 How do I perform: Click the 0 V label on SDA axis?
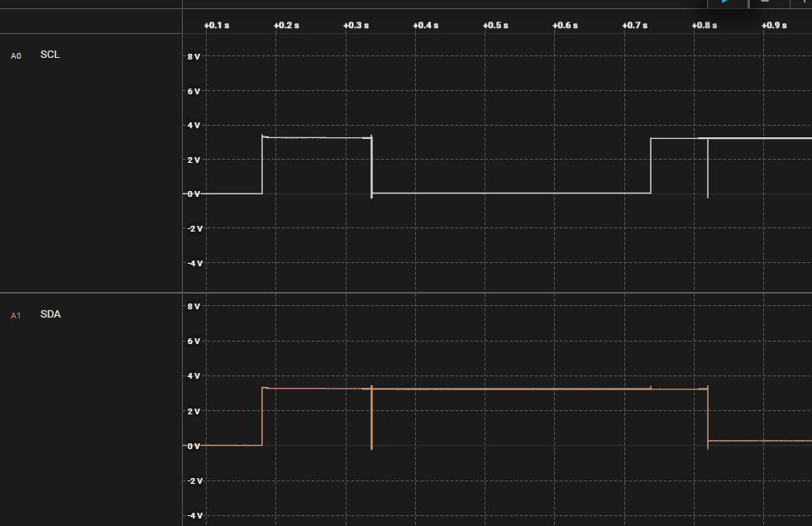click(x=193, y=447)
